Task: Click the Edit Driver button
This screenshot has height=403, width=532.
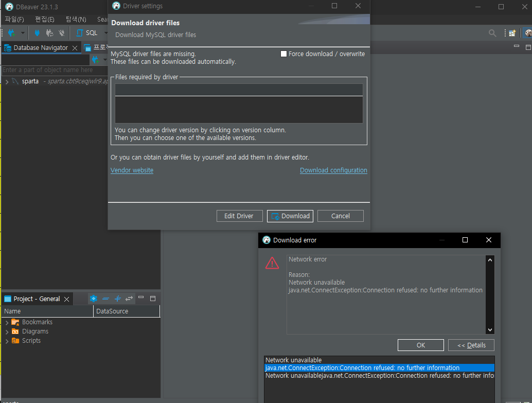Action: [x=240, y=216]
